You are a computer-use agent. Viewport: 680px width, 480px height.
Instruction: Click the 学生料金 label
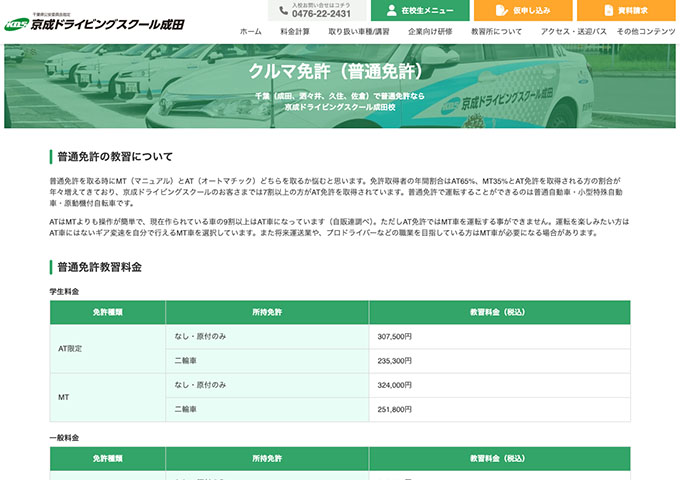tap(64, 292)
